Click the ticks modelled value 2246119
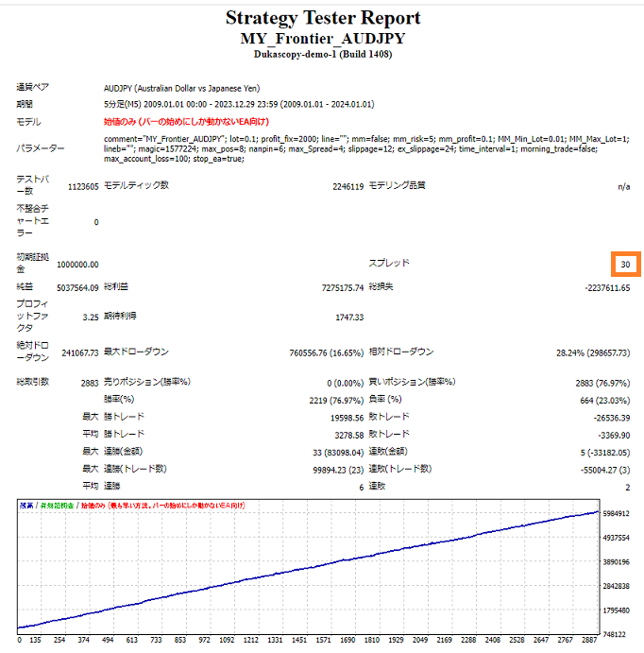Screen dimensions: 644x653 (348, 186)
